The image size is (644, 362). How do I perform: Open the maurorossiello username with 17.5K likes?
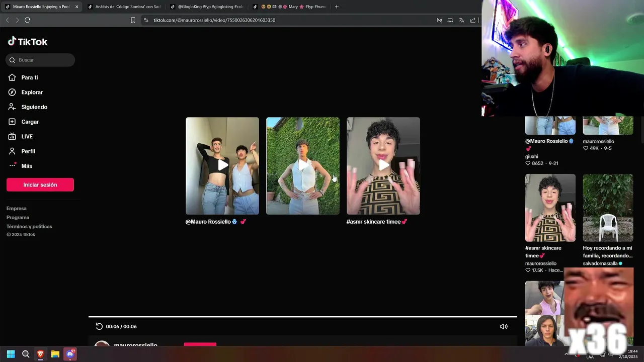[541, 263]
